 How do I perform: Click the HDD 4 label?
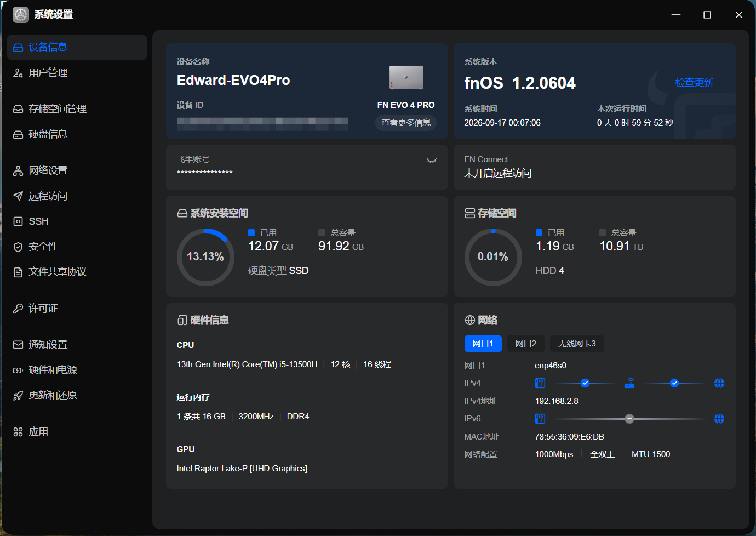[x=549, y=271]
